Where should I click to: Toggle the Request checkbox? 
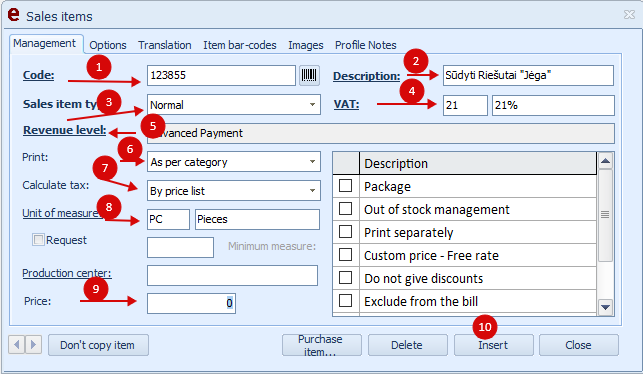click(x=38, y=239)
